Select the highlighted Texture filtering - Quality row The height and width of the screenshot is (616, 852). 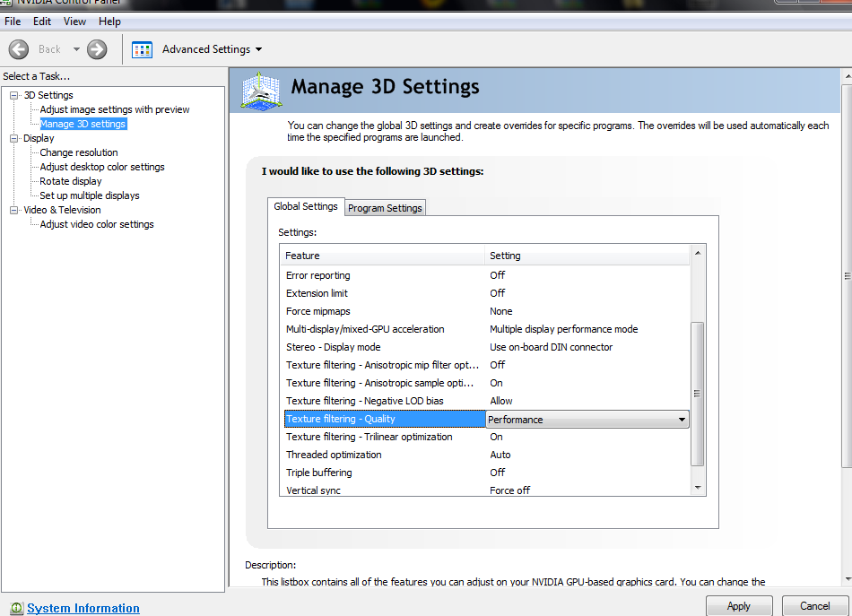385,419
